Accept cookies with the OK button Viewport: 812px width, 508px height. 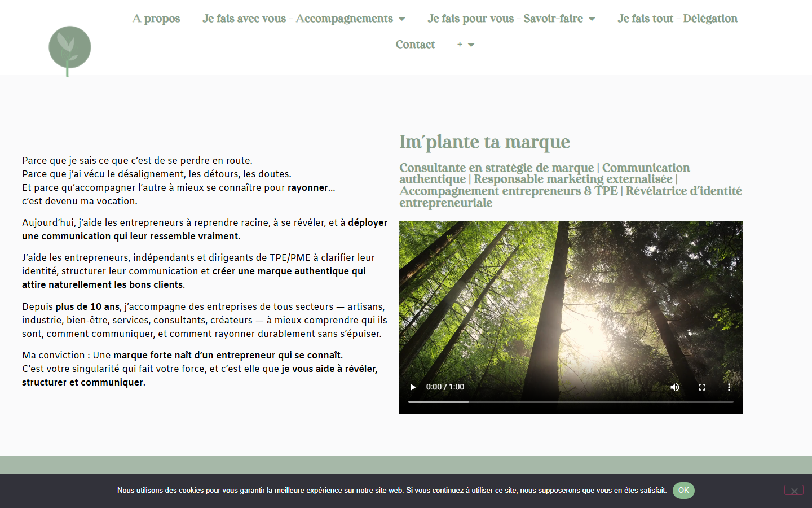pos(683,491)
